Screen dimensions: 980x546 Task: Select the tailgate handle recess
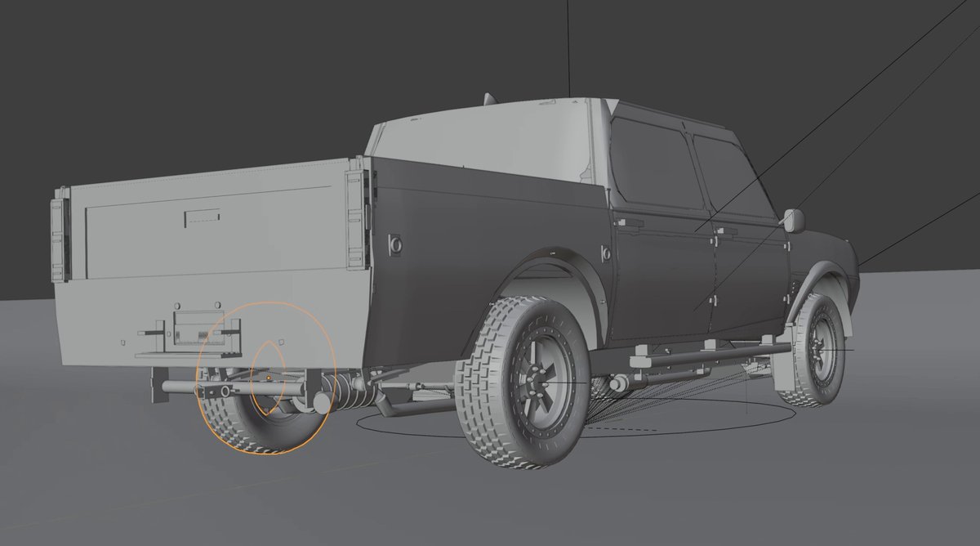coord(202,217)
